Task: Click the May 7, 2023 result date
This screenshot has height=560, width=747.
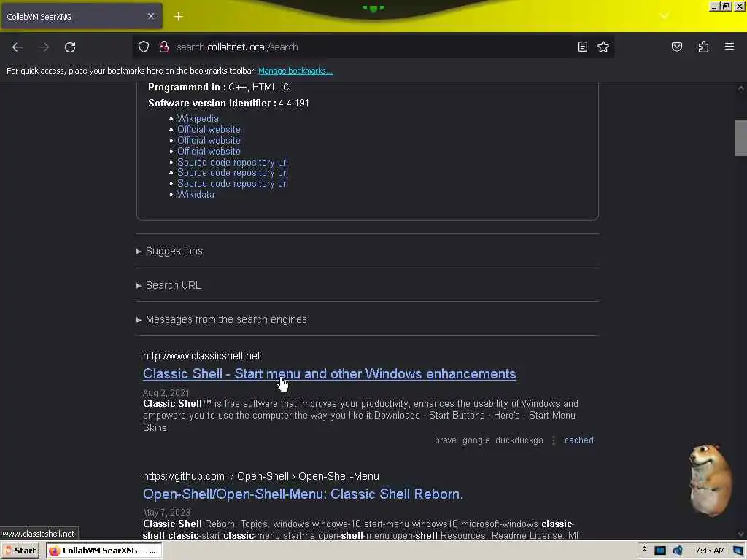Action: pyautogui.click(x=166, y=513)
